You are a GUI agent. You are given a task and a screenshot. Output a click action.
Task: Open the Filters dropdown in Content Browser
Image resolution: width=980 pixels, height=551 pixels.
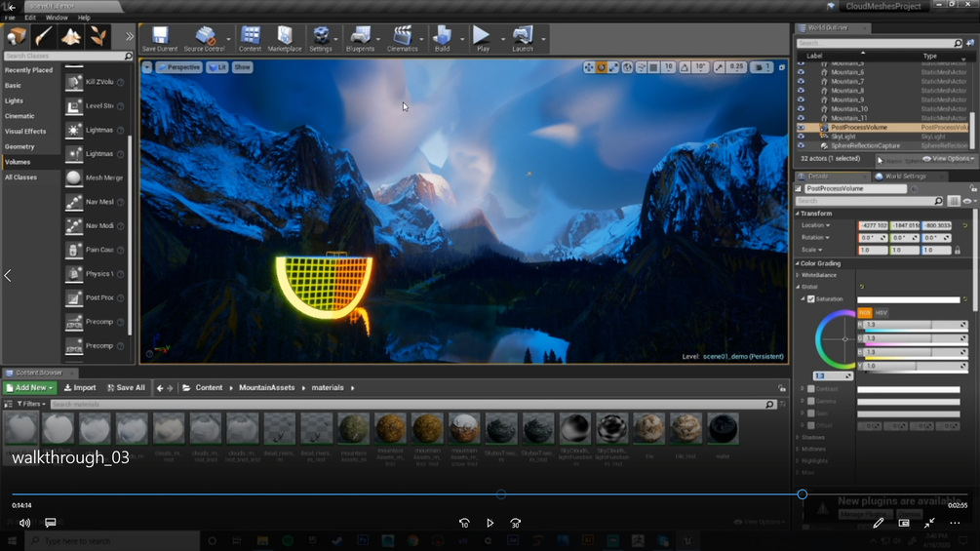pyautogui.click(x=30, y=404)
